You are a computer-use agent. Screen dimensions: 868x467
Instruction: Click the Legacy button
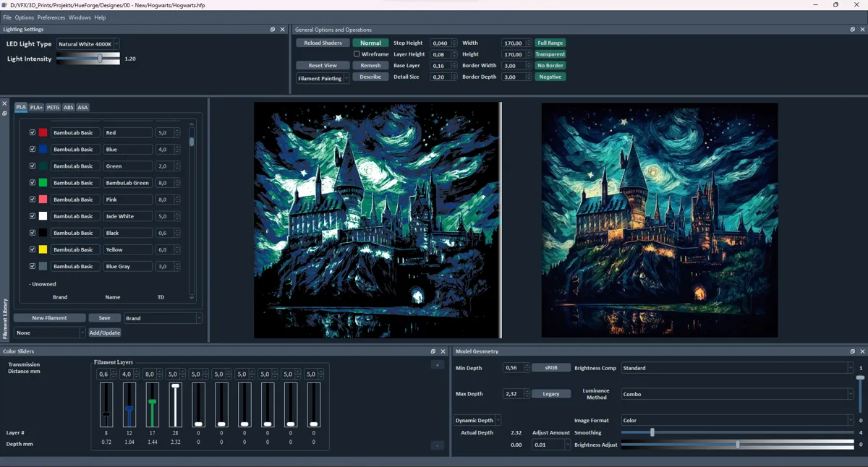pyautogui.click(x=551, y=394)
